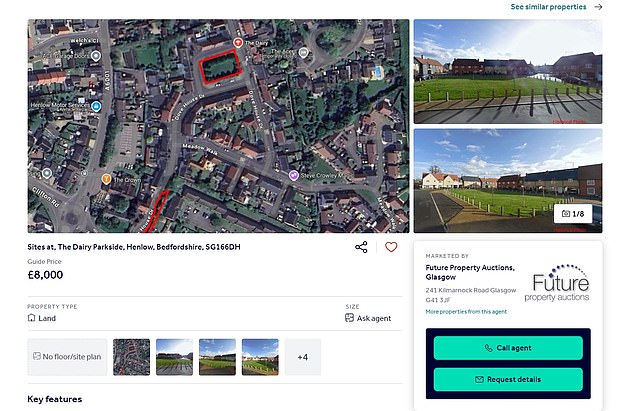Click the Steve Crowley purple map pin
634x411 pixels.
[294, 175]
